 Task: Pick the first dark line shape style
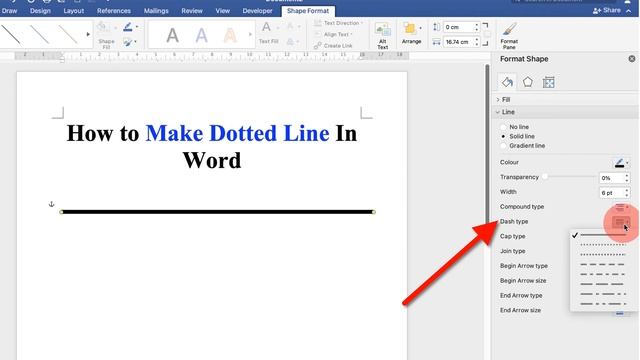point(11,34)
